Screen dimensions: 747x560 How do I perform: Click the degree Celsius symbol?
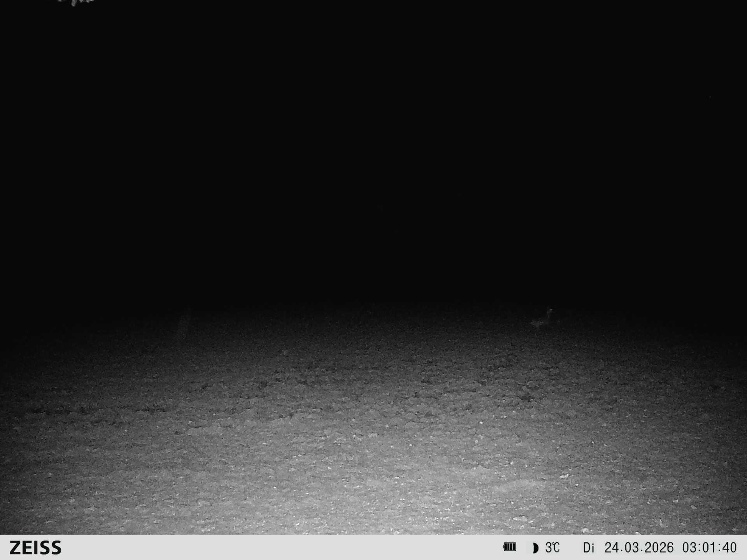[556, 546]
